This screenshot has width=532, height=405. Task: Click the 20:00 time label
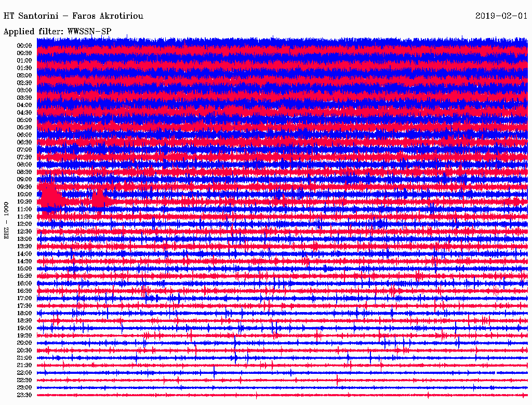click(24, 343)
